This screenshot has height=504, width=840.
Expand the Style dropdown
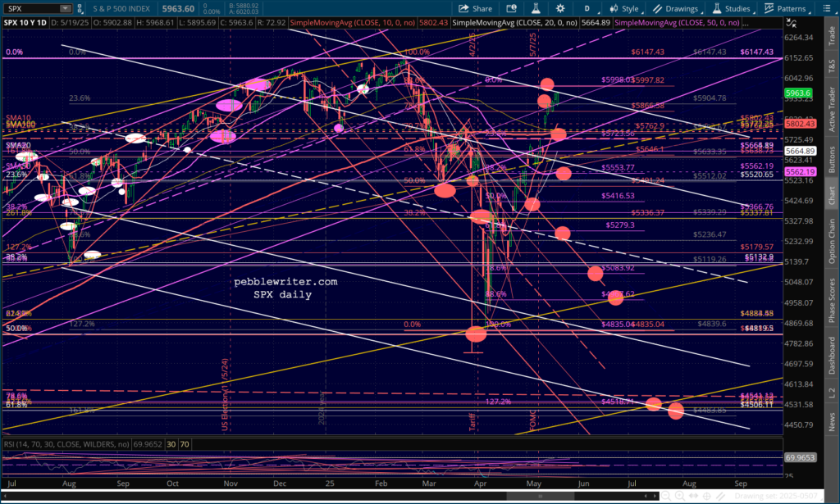click(x=626, y=8)
